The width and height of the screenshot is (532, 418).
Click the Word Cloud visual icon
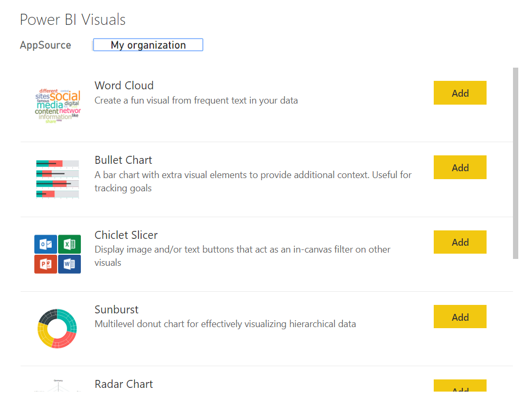point(58,105)
